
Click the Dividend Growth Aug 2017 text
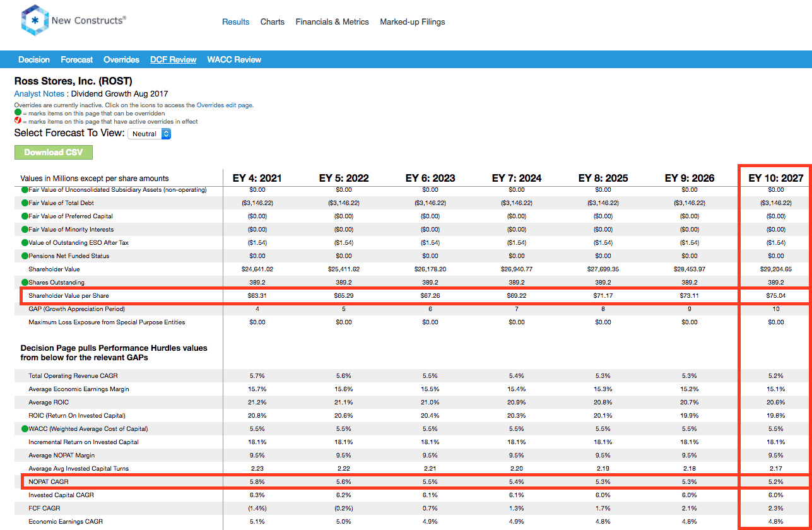click(119, 94)
